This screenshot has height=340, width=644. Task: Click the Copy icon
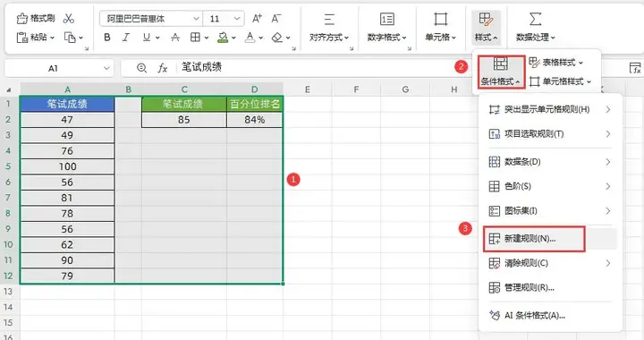[x=70, y=38]
